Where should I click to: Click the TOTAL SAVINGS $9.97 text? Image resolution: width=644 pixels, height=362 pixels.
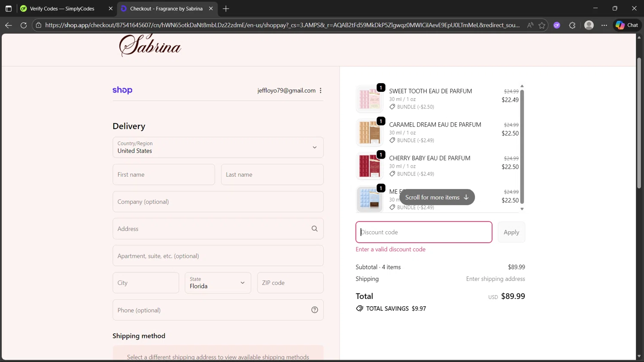tap(396, 308)
